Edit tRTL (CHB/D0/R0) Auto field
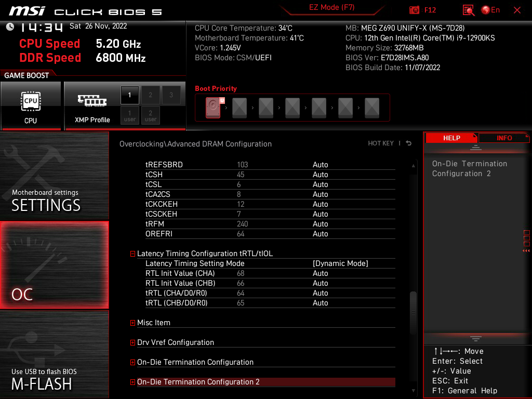This screenshot has width=532, height=399. click(x=320, y=303)
